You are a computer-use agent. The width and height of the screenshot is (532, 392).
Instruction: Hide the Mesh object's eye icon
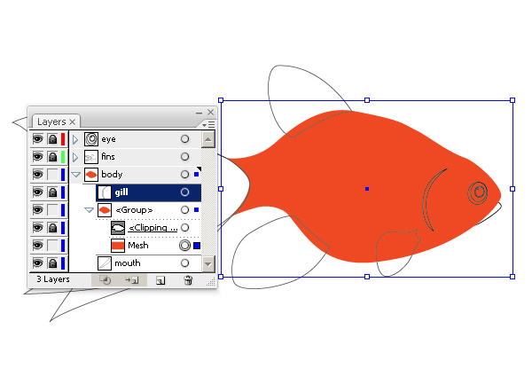(37, 246)
